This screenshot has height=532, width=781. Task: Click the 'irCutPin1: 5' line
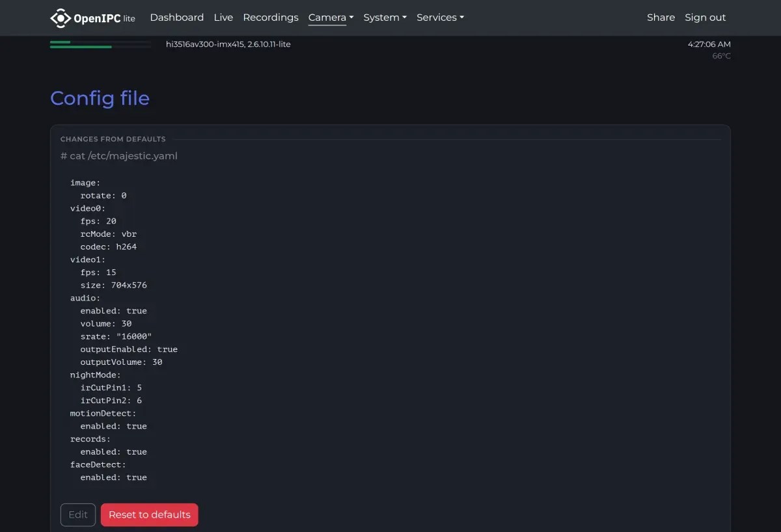pos(111,388)
